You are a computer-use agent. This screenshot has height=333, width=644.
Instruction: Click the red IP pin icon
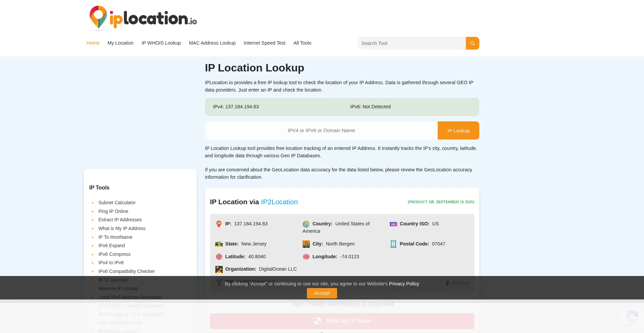coord(219,224)
